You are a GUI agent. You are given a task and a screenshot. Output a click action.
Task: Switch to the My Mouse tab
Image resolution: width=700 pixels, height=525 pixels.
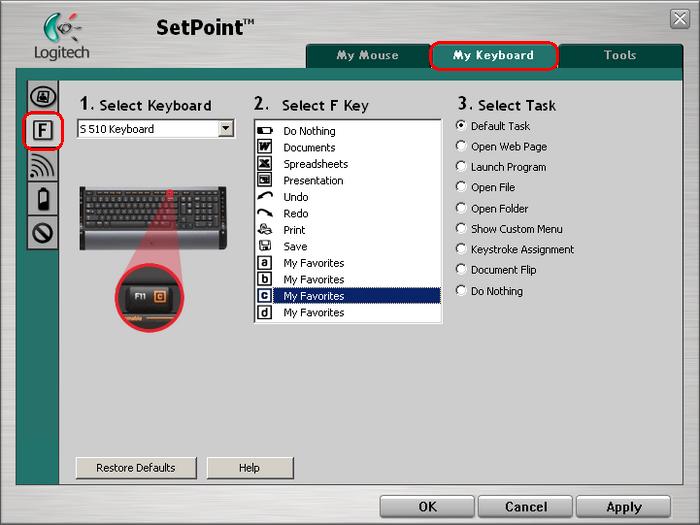[367, 55]
